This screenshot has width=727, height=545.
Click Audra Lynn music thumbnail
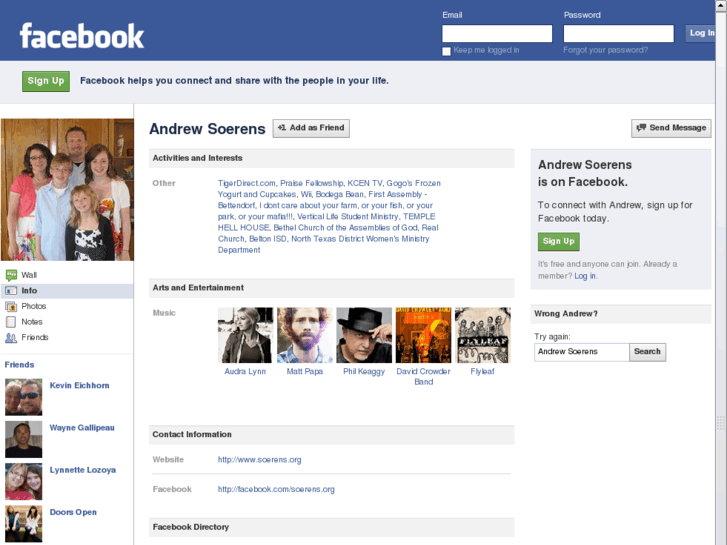[245, 335]
